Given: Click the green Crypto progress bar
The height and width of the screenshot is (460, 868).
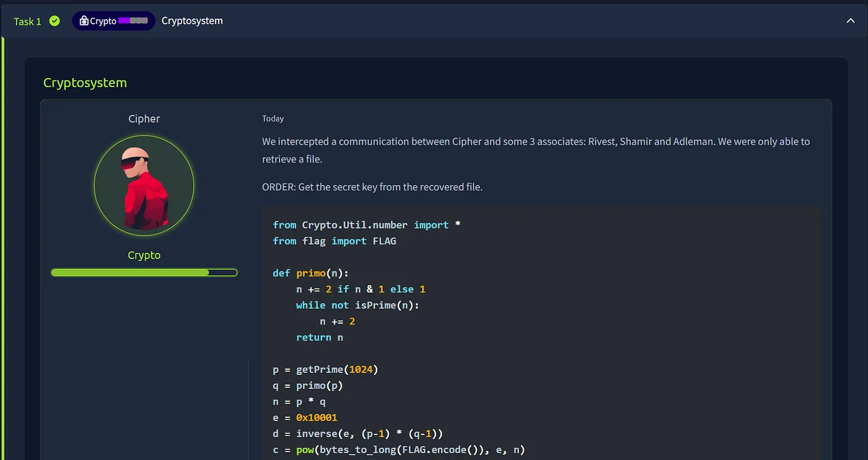Looking at the screenshot, I should pyautogui.click(x=144, y=272).
